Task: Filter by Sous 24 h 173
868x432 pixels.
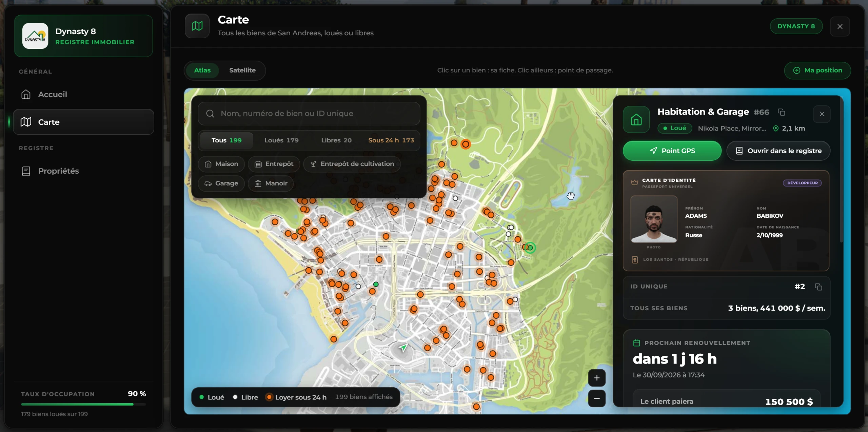Action: [x=391, y=140]
